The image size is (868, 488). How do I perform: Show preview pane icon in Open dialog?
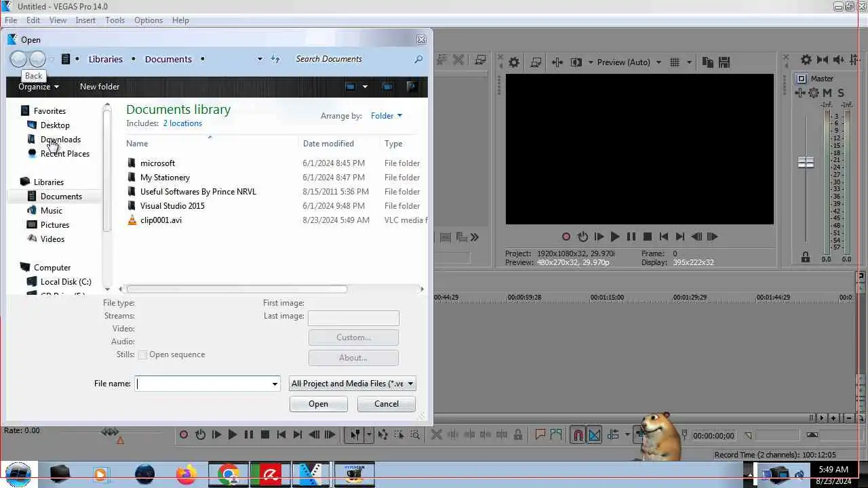coord(387,87)
